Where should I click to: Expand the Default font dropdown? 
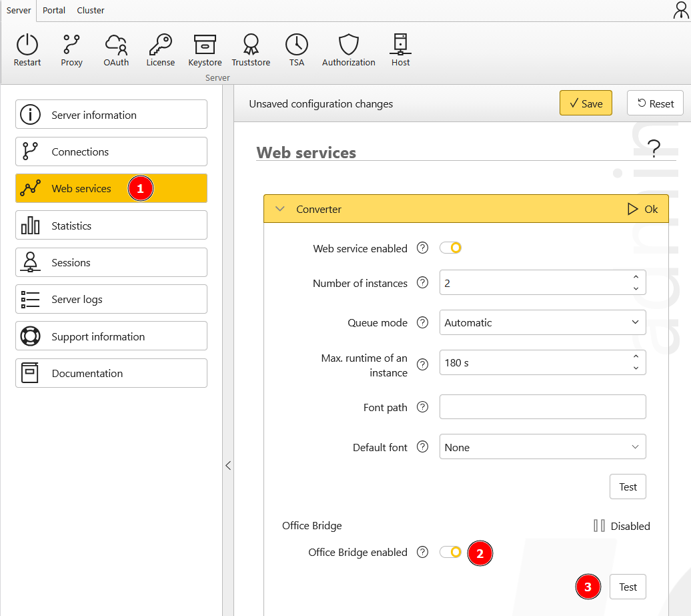point(542,448)
